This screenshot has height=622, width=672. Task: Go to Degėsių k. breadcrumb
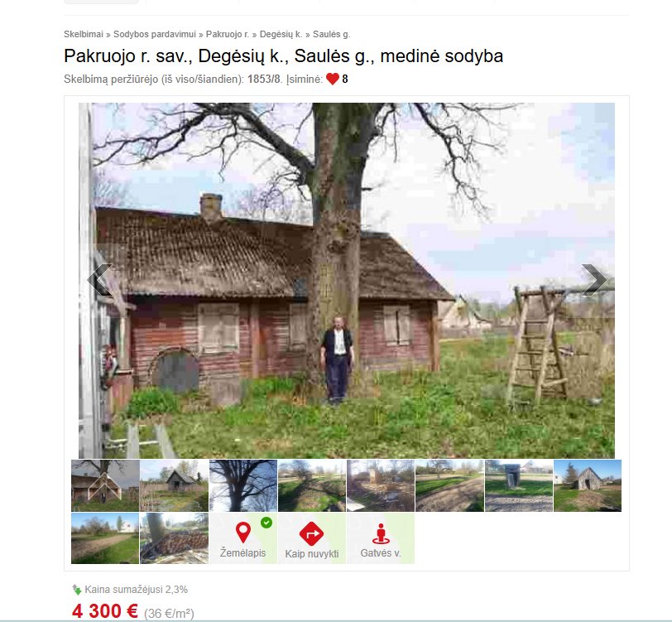point(281,34)
